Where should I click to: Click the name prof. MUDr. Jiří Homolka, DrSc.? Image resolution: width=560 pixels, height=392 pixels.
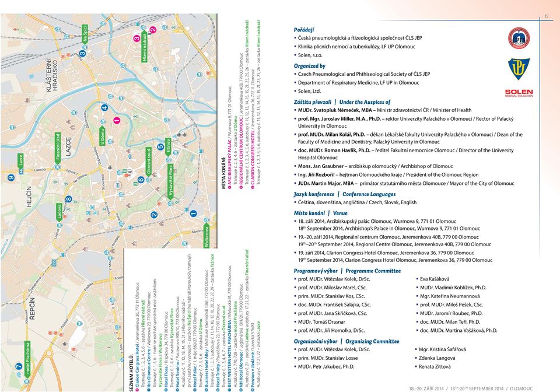tap(331, 330)
